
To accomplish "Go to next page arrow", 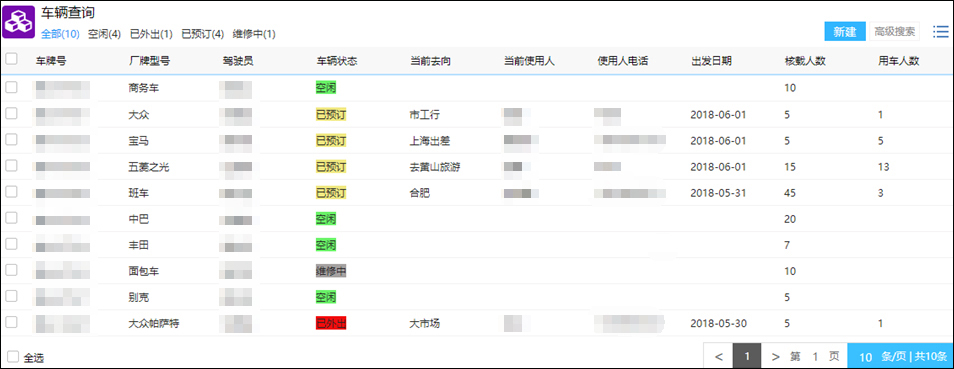I will tap(775, 356).
